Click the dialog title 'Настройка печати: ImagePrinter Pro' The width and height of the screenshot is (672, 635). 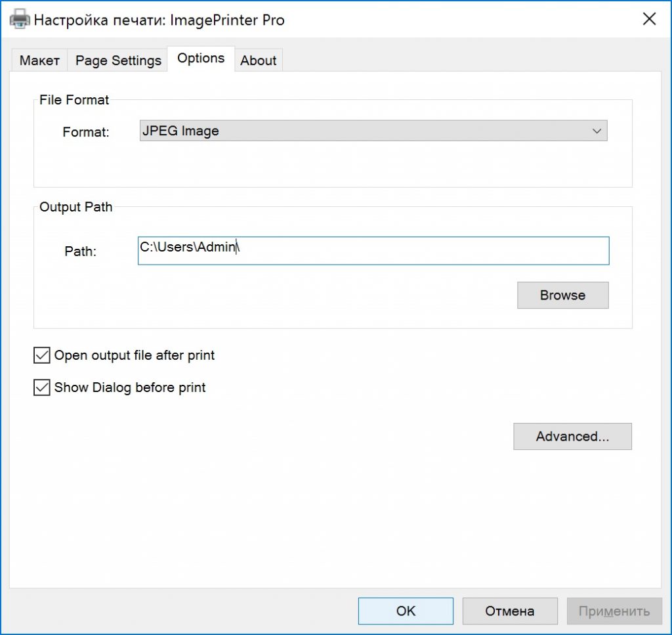(x=159, y=20)
